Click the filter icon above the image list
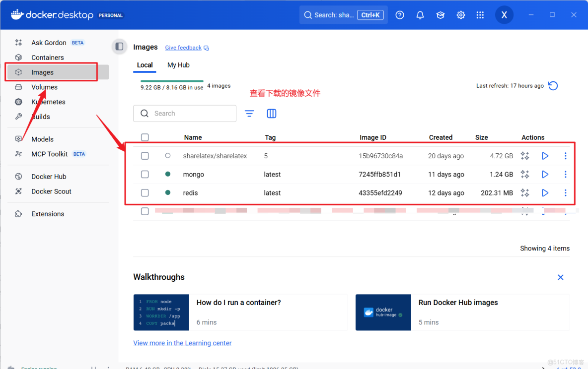Screen dimensions: 588x369 [x=249, y=114]
